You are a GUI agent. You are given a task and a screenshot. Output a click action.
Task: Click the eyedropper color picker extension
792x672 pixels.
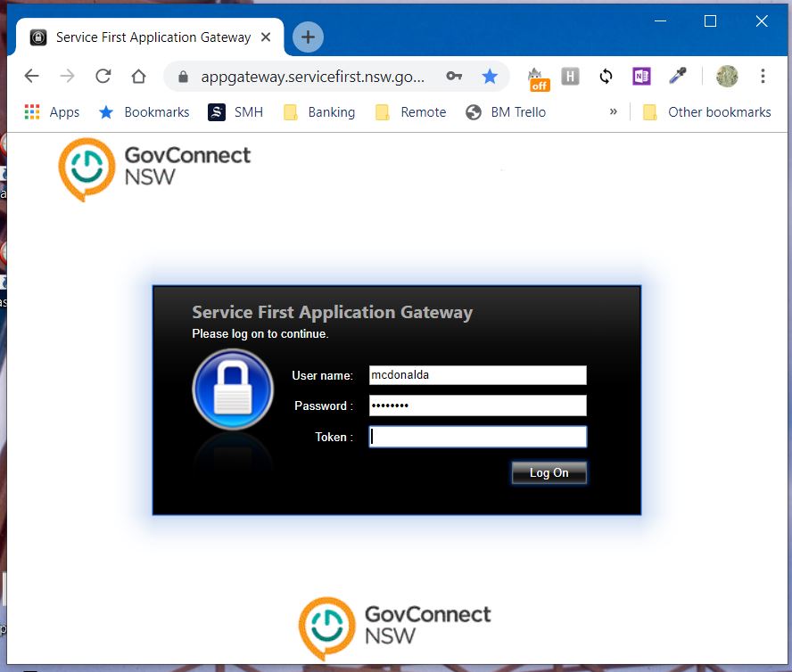tap(678, 77)
